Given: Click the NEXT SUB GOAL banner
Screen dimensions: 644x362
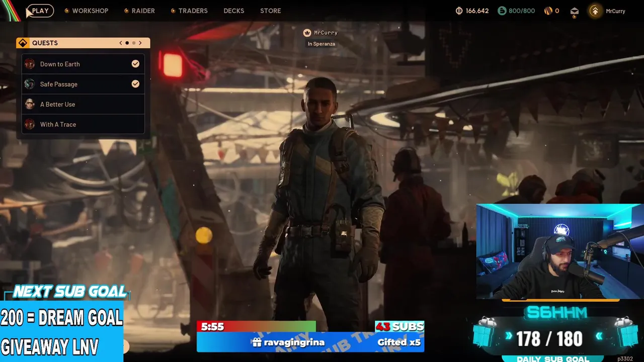Looking at the screenshot, I should pyautogui.click(x=69, y=292).
